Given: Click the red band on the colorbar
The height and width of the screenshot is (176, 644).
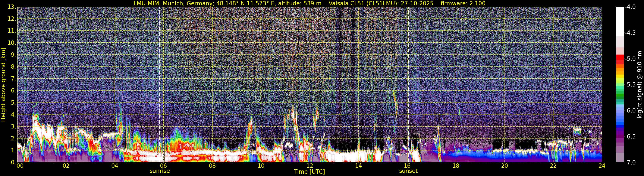Looking at the screenshot, I should point(620,59).
